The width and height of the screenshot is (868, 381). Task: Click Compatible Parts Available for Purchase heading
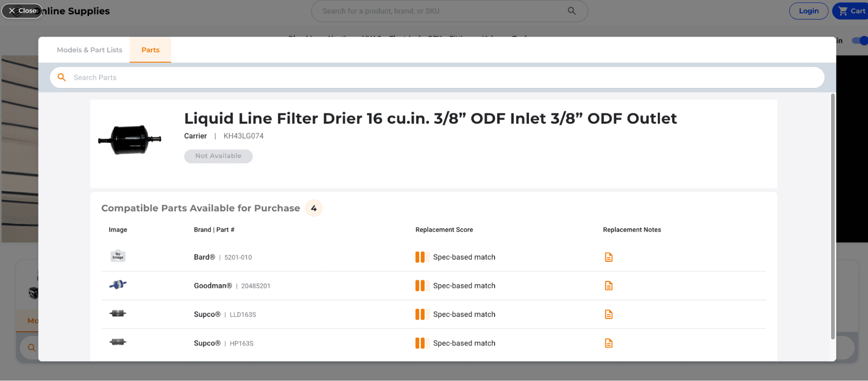pyautogui.click(x=200, y=208)
